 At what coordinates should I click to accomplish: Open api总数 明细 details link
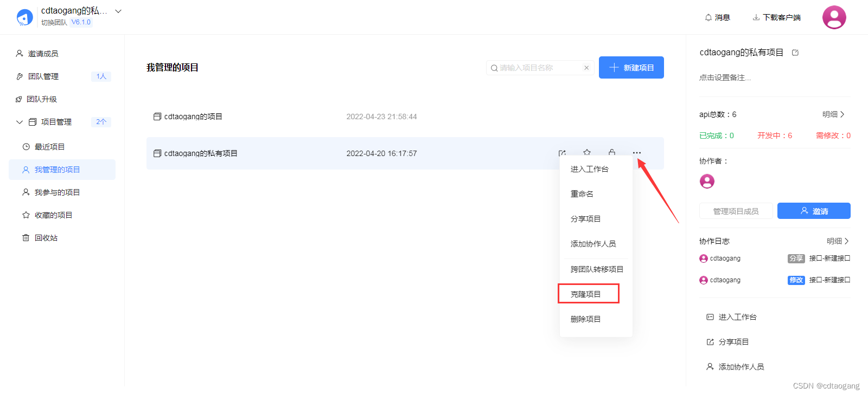point(834,114)
